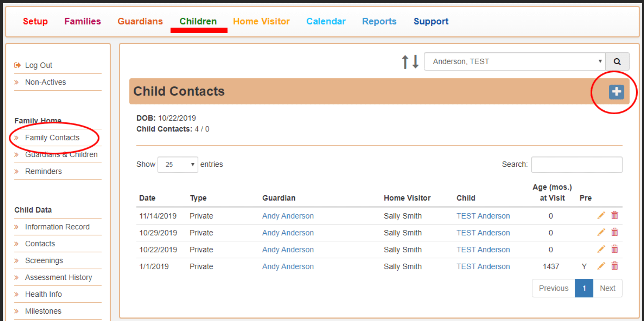Click the pencil icon on the 1/1/2019 row
This screenshot has height=321, width=644.
pyautogui.click(x=601, y=266)
